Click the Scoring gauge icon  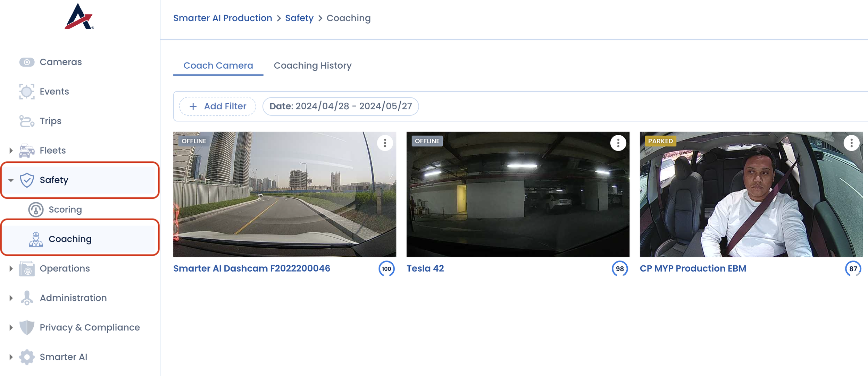pos(36,210)
